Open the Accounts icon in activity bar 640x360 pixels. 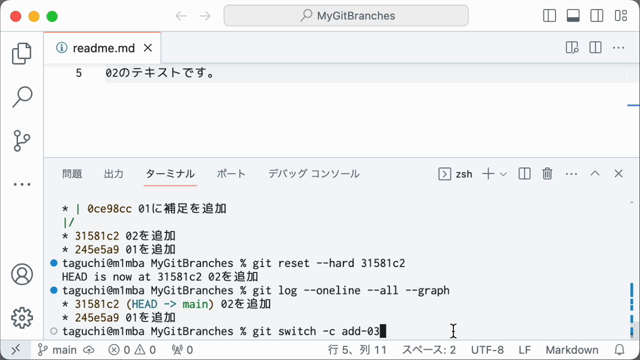click(x=22, y=274)
